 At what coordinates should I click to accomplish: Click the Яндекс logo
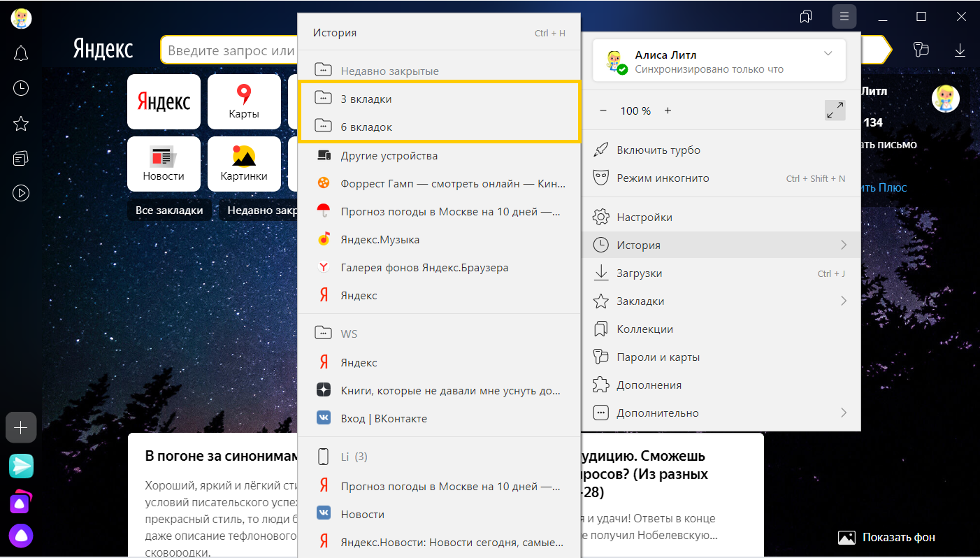pyautogui.click(x=103, y=50)
